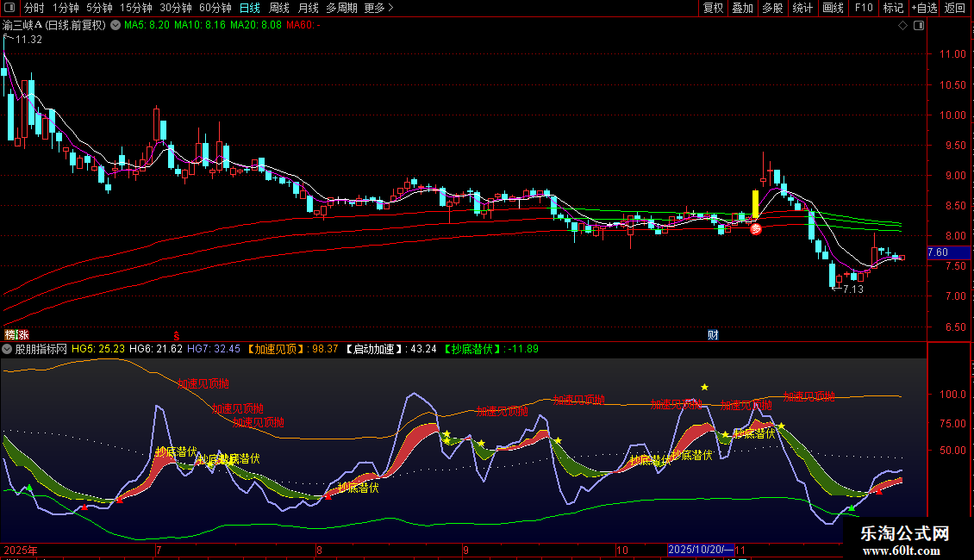
Task: Click the 复权 button
Action: coord(714,9)
